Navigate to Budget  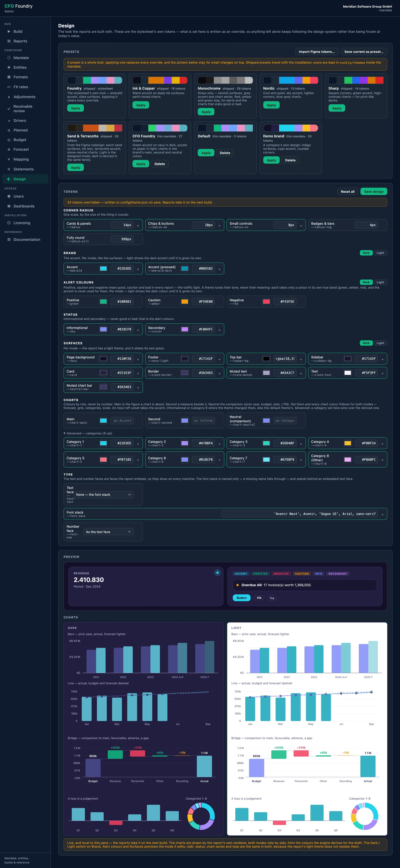(25, 140)
